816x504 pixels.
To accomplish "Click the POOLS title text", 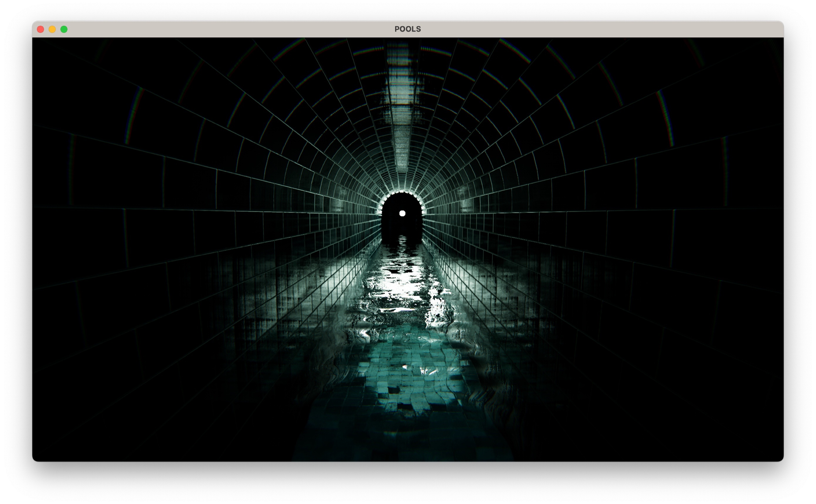I will click(408, 29).
